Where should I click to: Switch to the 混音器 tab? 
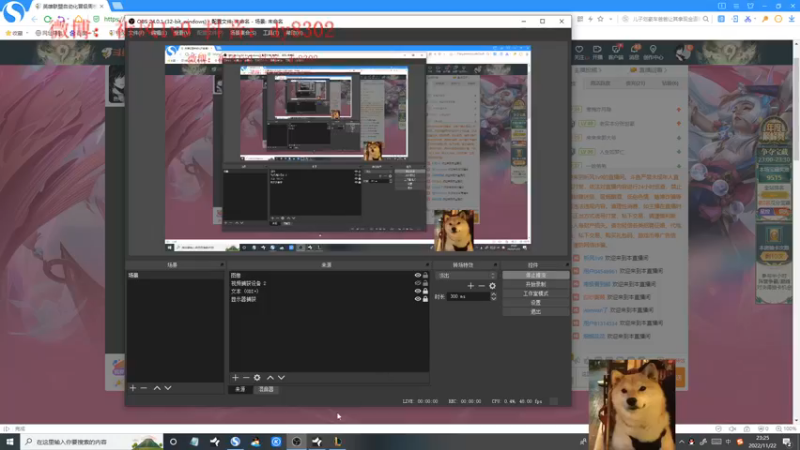266,389
